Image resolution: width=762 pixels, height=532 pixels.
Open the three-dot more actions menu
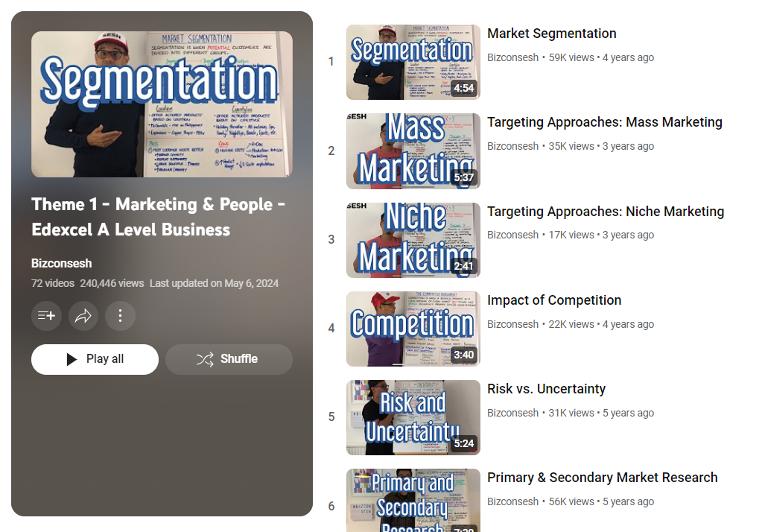120,316
